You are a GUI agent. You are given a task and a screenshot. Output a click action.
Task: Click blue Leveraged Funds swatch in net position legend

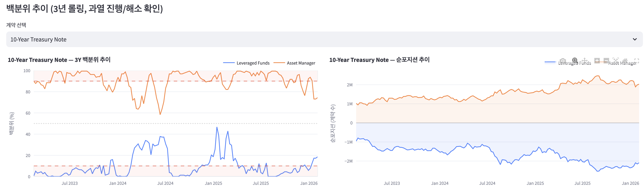(x=550, y=62)
